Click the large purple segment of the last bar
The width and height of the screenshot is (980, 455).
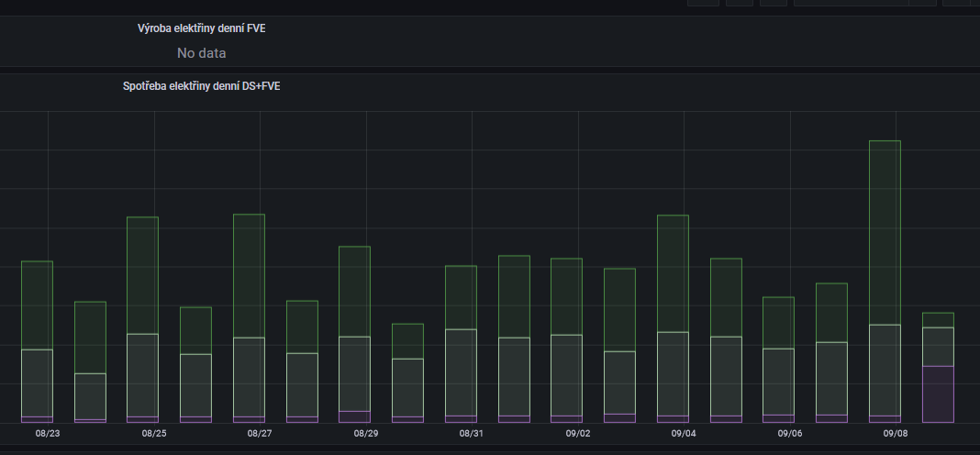point(938,394)
